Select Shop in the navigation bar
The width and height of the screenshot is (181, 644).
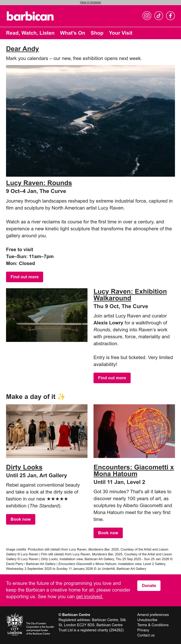pyautogui.click(x=97, y=33)
